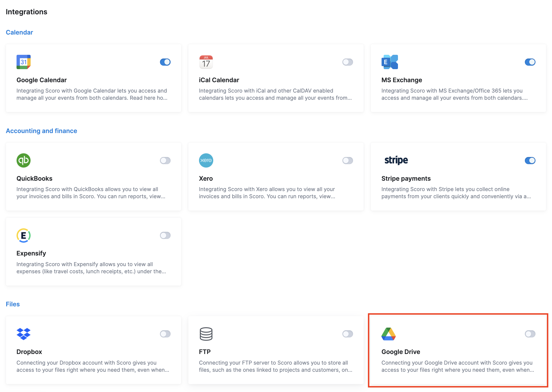Click the Xero card title
Image resolution: width=552 pixels, height=392 pixels.
[206, 178]
